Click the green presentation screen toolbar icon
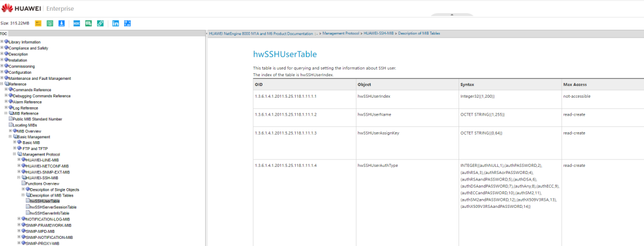Image resolution: width=644 pixels, height=246 pixels. click(x=49, y=23)
